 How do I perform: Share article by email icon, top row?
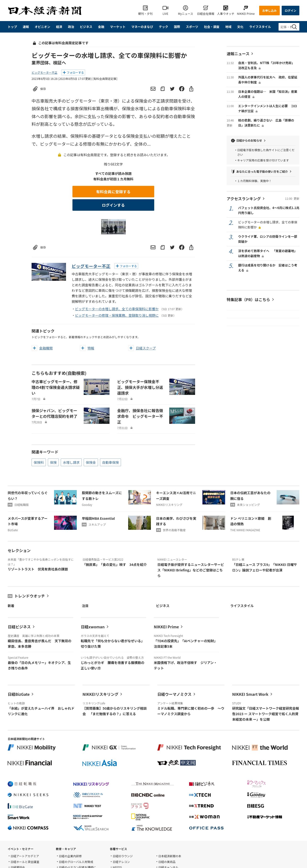click(153, 89)
